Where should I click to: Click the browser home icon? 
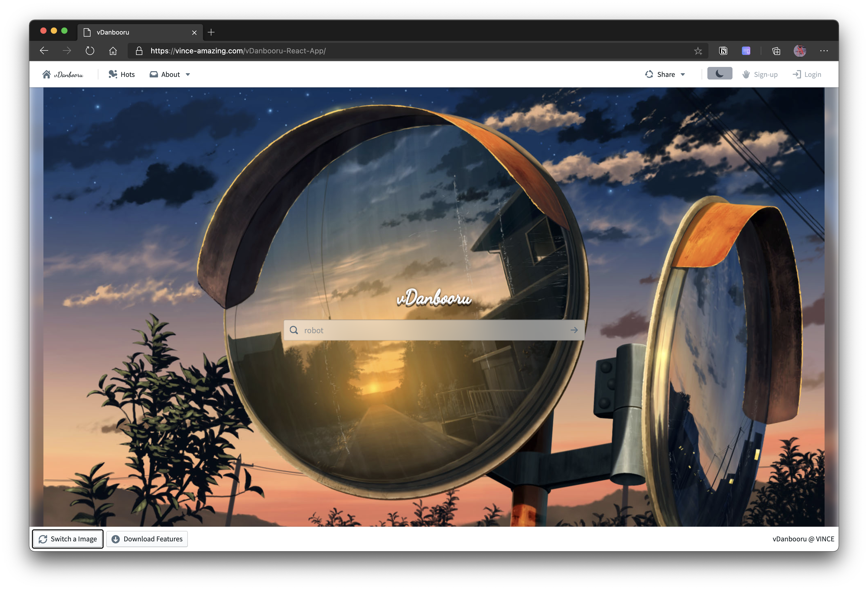(113, 51)
